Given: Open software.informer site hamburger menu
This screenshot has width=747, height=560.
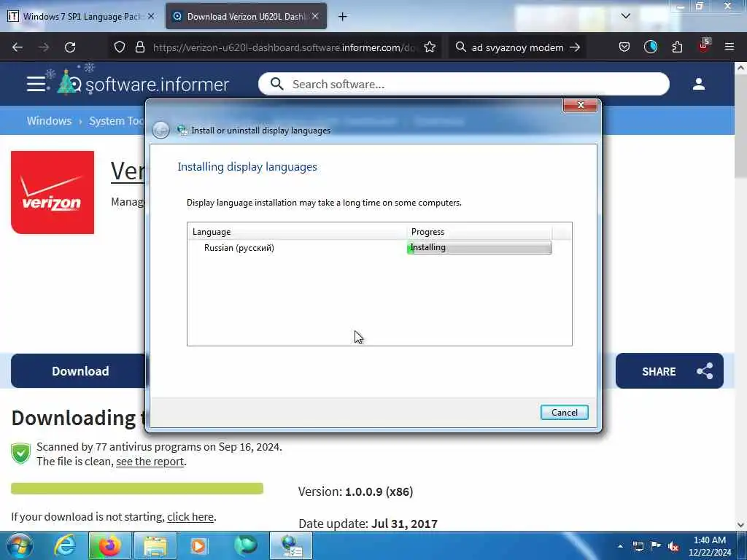Looking at the screenshot, I should point(36,84).
